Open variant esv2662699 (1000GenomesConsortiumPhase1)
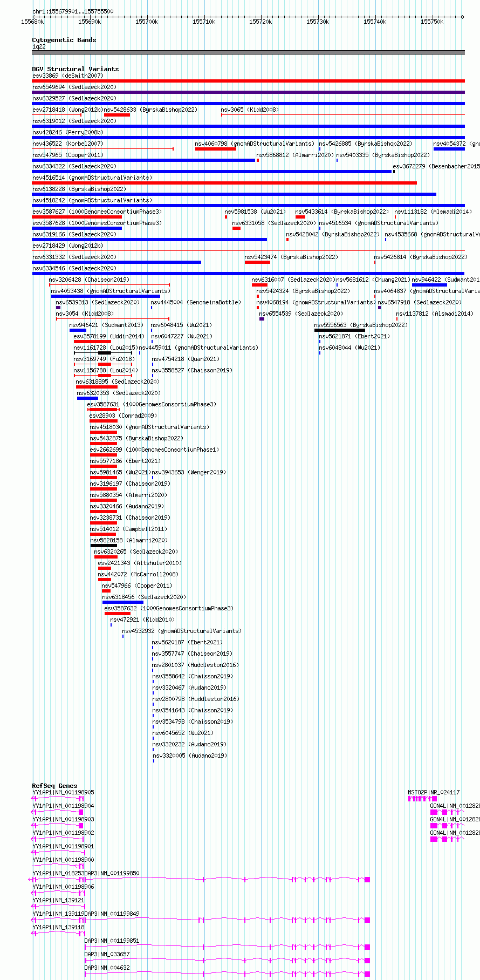Viewport: 480px width, 980px height. 154,450
